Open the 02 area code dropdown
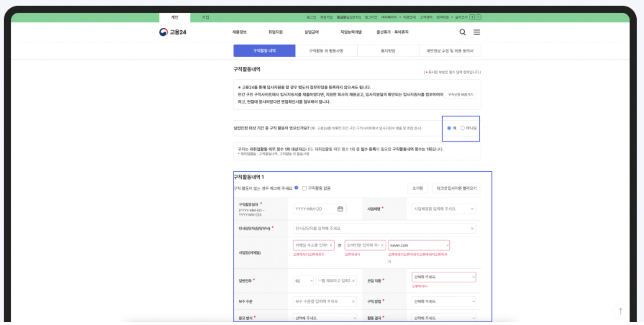The width and height of the screenshot is (644, 325). click(303, 280)
